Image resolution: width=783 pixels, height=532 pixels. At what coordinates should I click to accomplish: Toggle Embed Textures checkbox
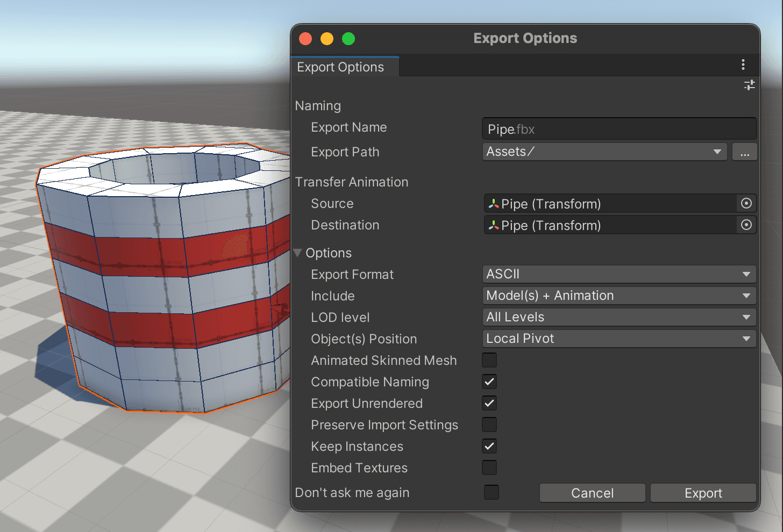click(x=489, y=468)
